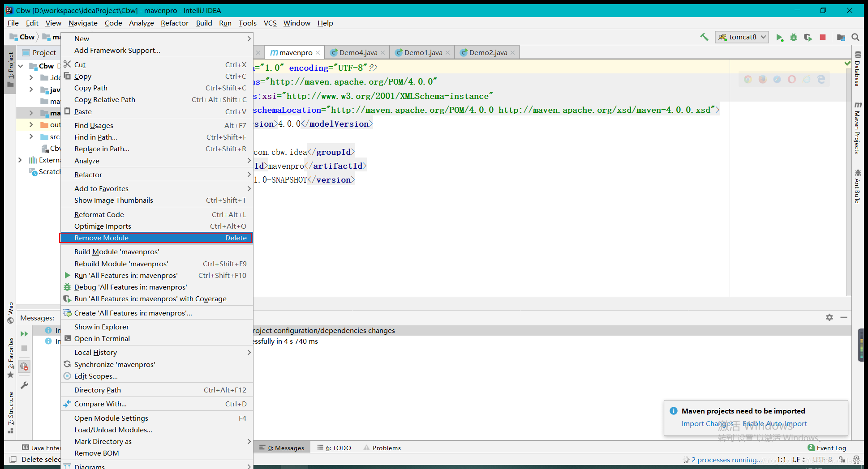Open the Navigate menu in menu bar
The image size is (868, 469).
click(83, 23)
